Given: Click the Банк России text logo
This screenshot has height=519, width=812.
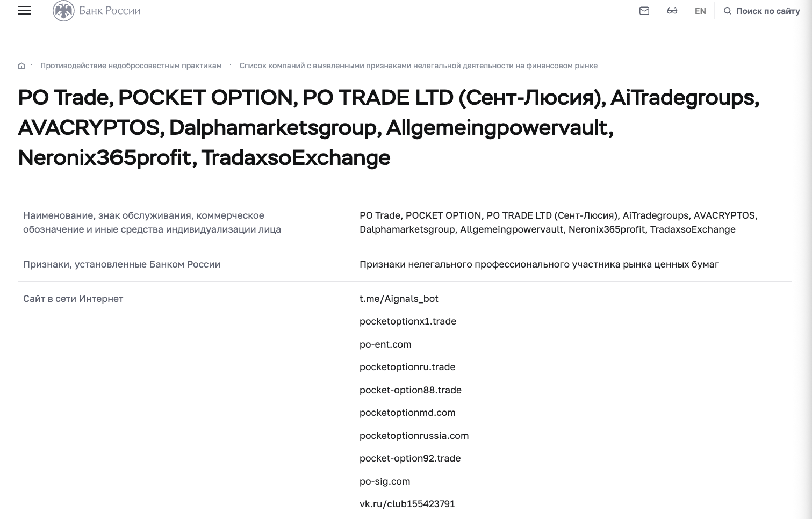Looking at the screenshot, I should 110,11.
